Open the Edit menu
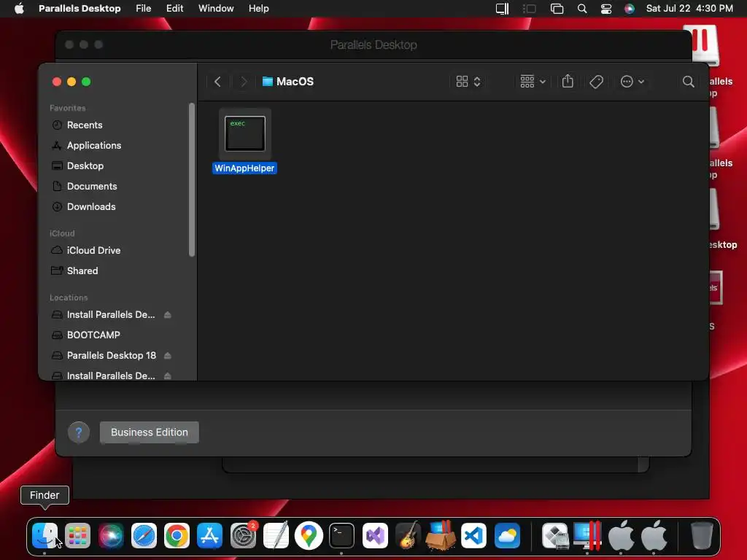Viewport: 747px width, 560px height. [x=174, y=8]
